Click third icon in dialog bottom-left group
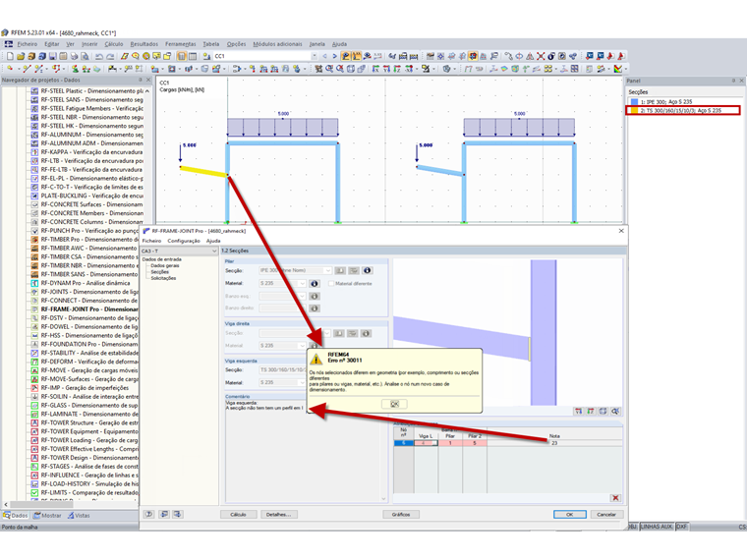The height and width of the screenshot is (560, 747). click(178, 514)
